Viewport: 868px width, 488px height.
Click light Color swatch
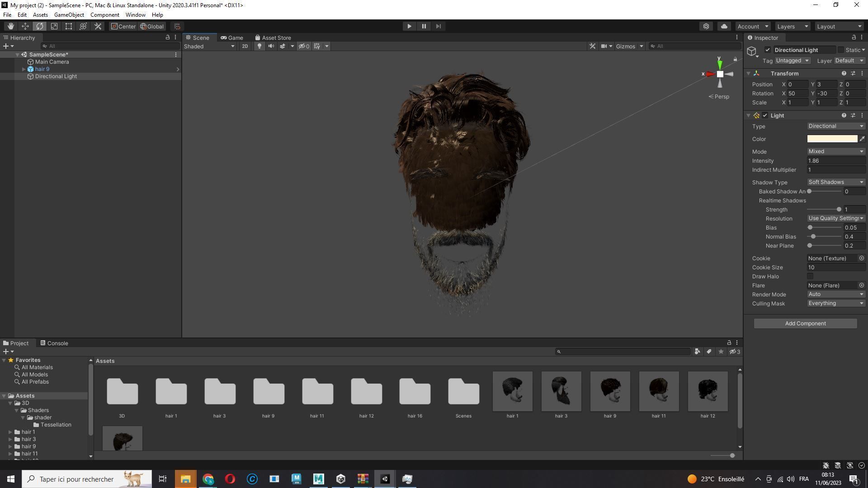pyautogui.click(x=832, y=139)
